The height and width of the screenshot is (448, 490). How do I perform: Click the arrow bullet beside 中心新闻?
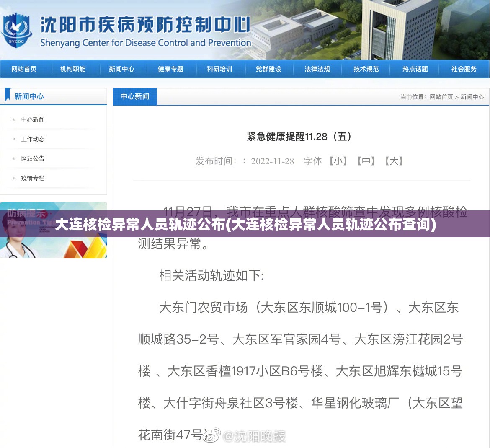click(x=14, y=120)
